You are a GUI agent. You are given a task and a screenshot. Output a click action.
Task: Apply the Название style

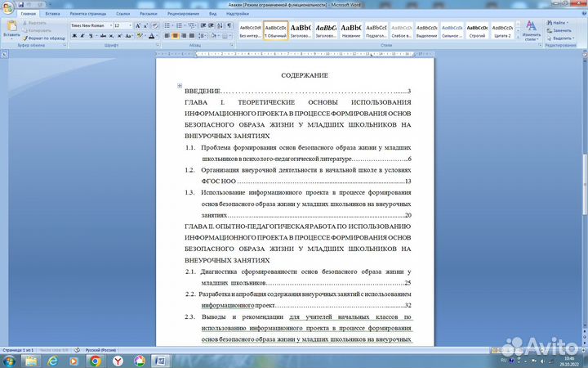pos(351,30)
